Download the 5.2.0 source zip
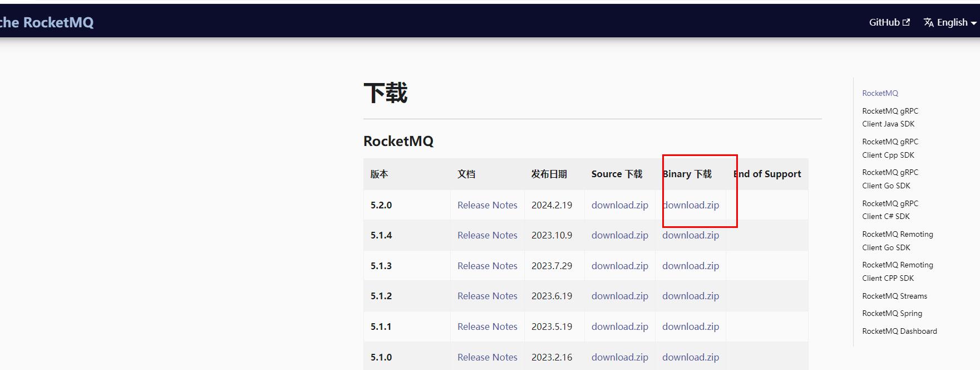This screenshot has width=980, height=370. coord(619,205)
